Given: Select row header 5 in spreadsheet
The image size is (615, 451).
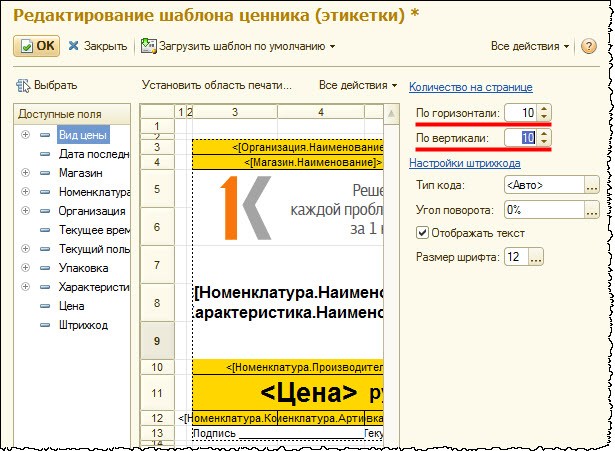Looking at the screenshot, I should [x=157, y=189].
